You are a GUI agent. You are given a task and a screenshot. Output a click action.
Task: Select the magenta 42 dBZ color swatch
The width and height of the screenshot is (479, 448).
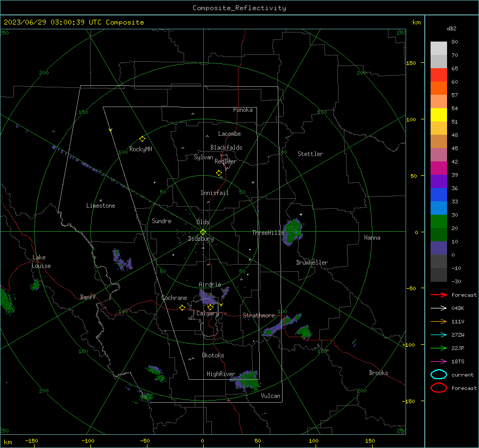pos(439,168)
